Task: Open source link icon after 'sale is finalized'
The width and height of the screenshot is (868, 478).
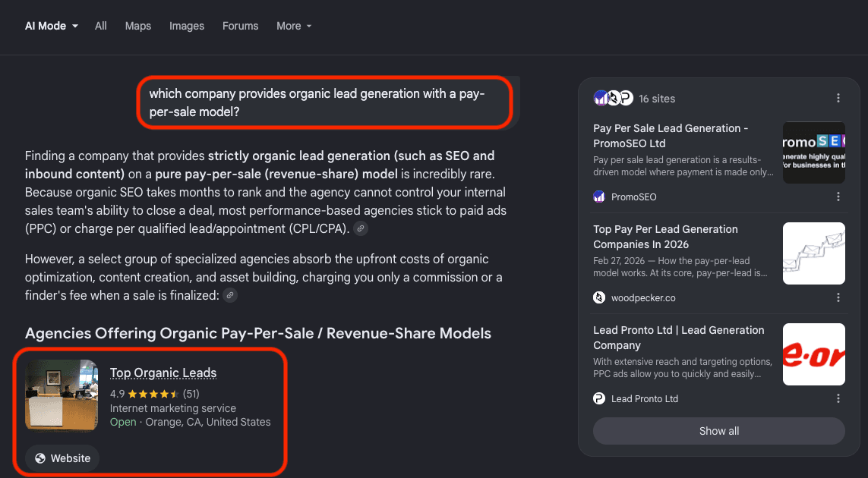Action: tap(230, 295)
